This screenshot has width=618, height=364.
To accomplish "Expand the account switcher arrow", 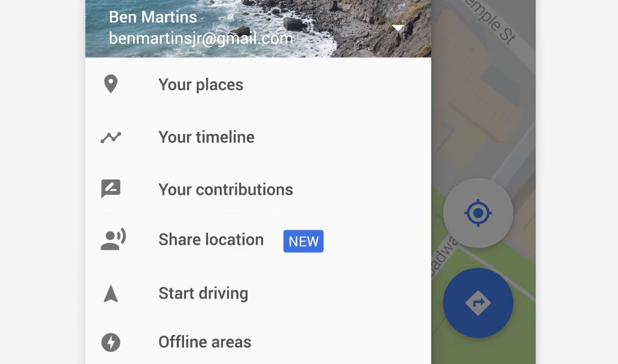I will tap(398, 28).
